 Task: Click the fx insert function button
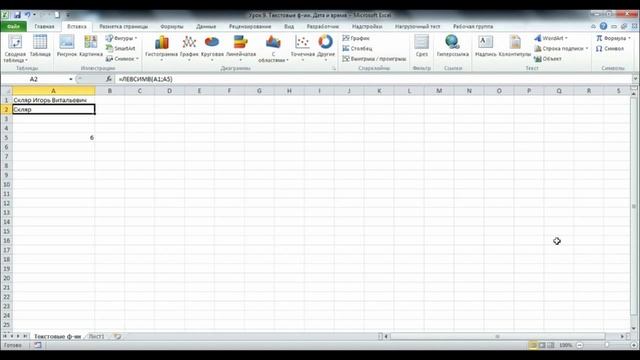point(109,79)
